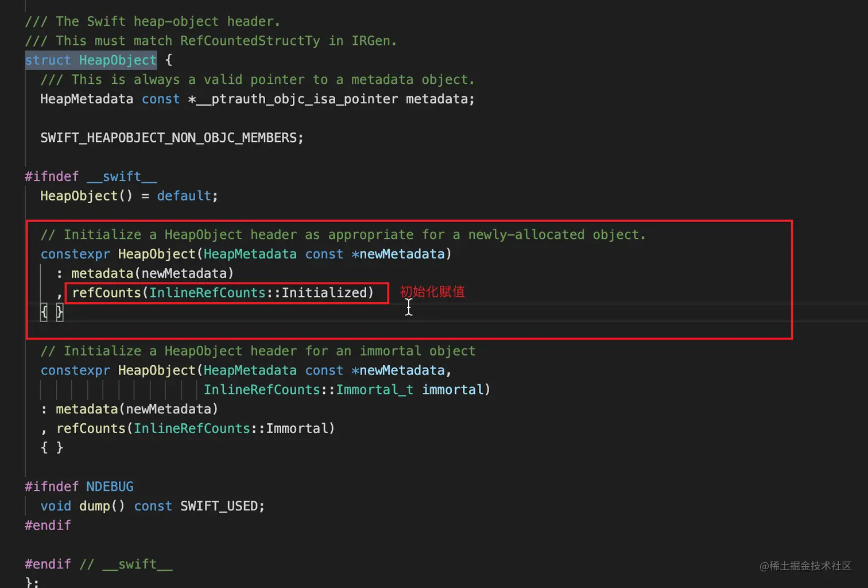Click the '#ifndef __swift__' directive

(91, 177)
